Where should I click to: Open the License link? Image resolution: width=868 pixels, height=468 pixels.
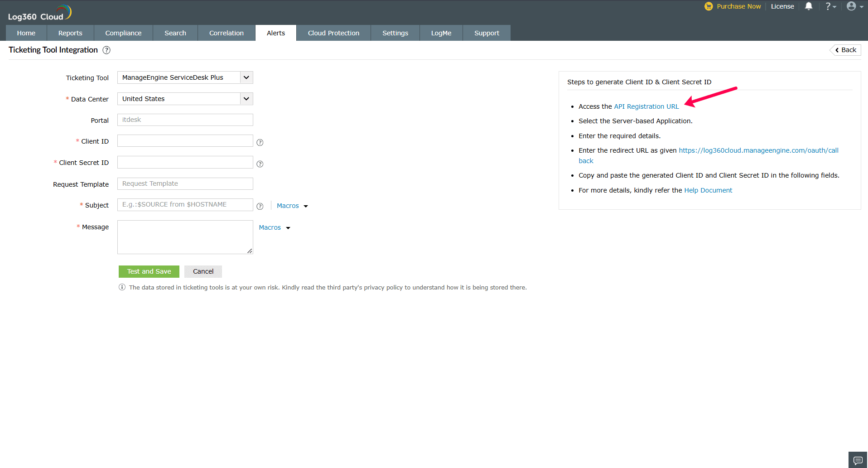(x=782, y=6)
